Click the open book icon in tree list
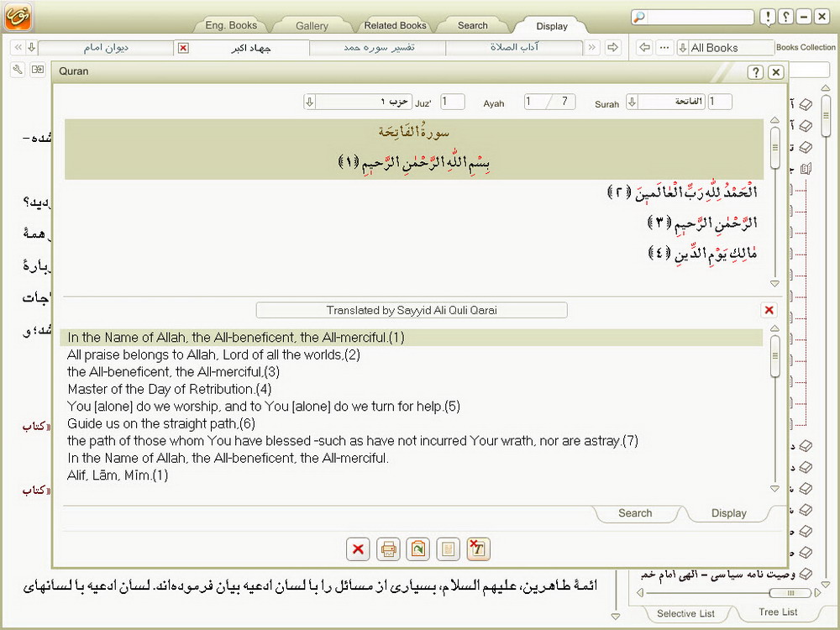Image resolution: width=840 pixels, height=630 pixels. click(x=806, y=170)
